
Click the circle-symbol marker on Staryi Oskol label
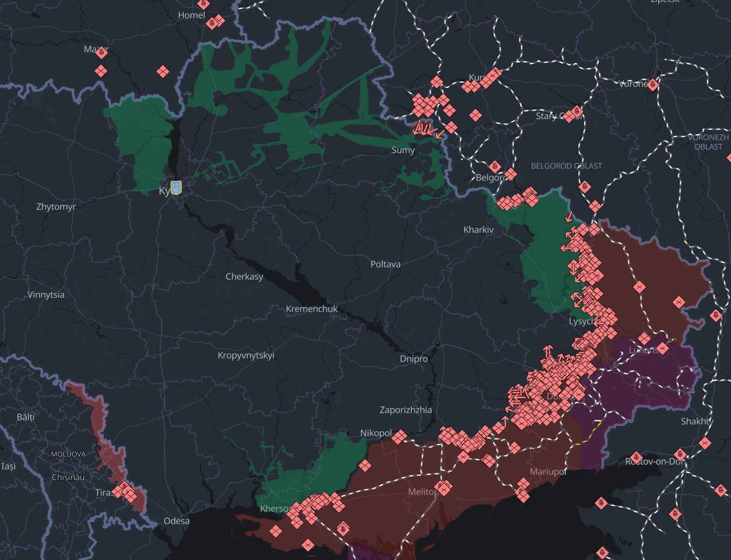point(577,111)
